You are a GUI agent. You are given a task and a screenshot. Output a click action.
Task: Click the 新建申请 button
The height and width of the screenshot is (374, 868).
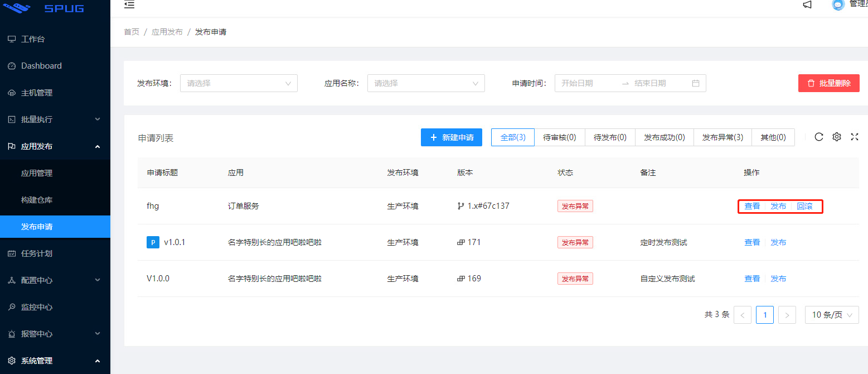(x=452, y=137)
